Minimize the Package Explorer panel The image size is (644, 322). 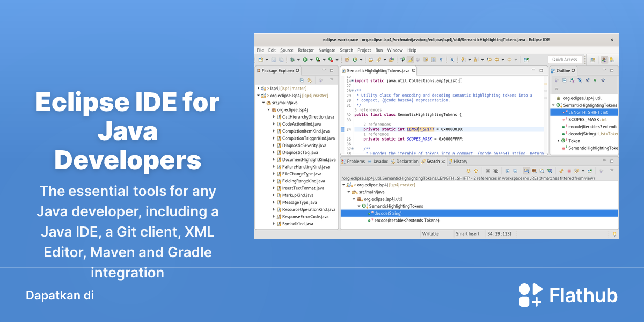click(324, 70)
